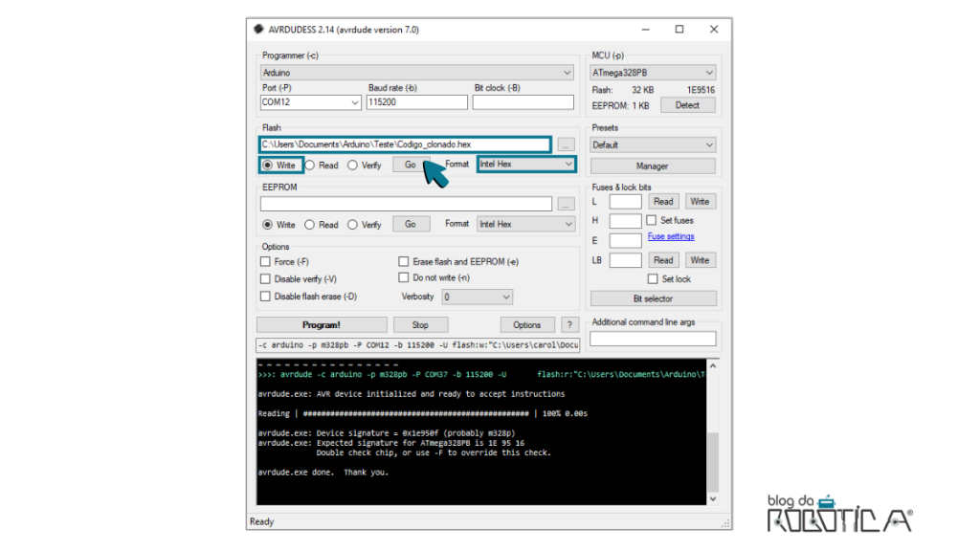Viewport: 980px width, 551px height.
Task: Click the L fuse input field
Action: tap(625, 202)
